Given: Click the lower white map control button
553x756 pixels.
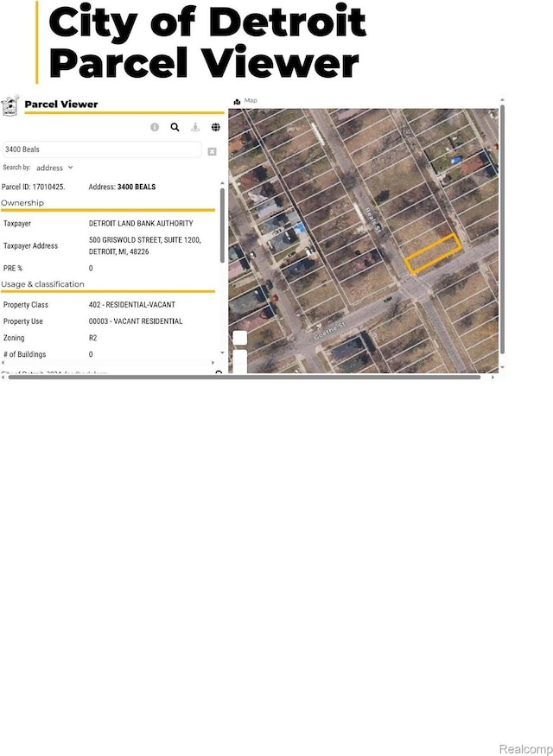Looking at the screenshot, I should point(240,361).
